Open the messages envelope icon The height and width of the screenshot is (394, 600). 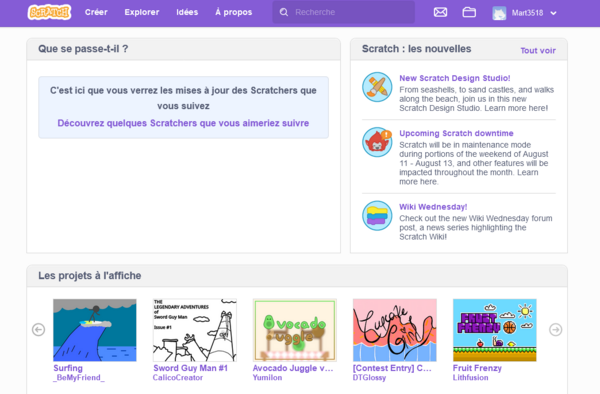click(x=440, y=12)
